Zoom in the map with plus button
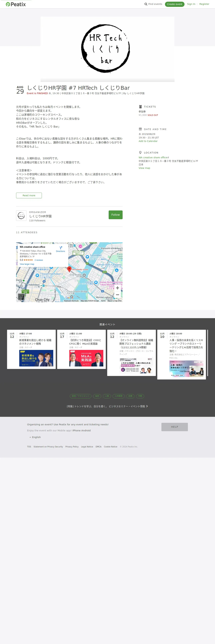This screenshot has width=215, height=644. pos(117,288)
